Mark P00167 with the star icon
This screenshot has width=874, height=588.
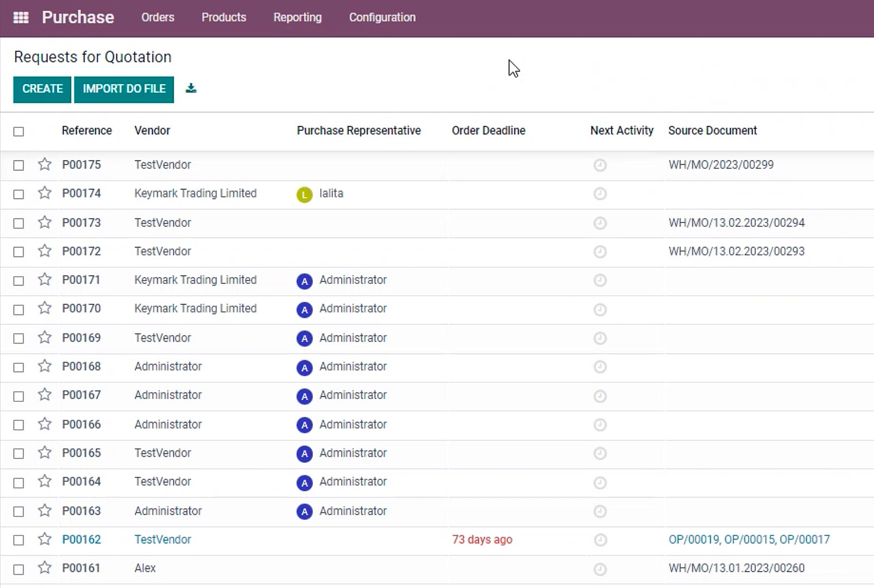[x=45, y=395]
